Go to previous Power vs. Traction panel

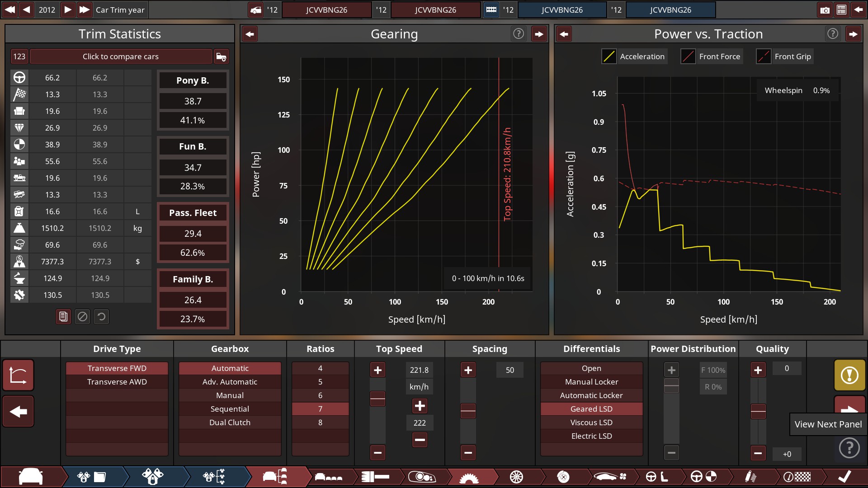tap(564, 34)
